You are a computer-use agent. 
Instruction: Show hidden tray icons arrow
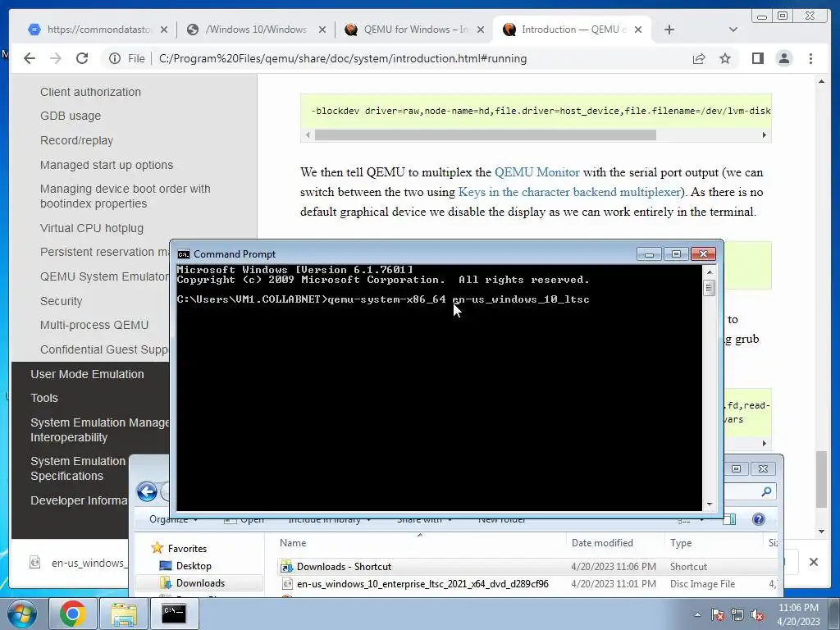(697, 614)
